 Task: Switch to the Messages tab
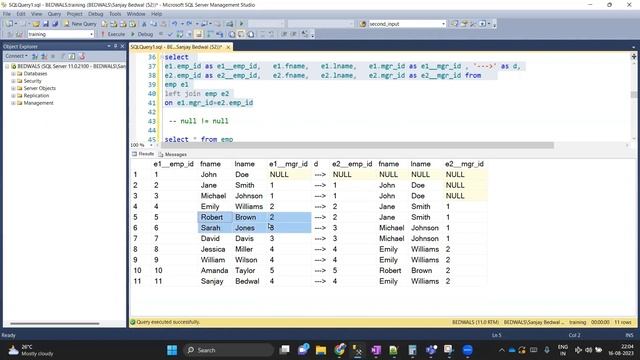click(173, 154)
